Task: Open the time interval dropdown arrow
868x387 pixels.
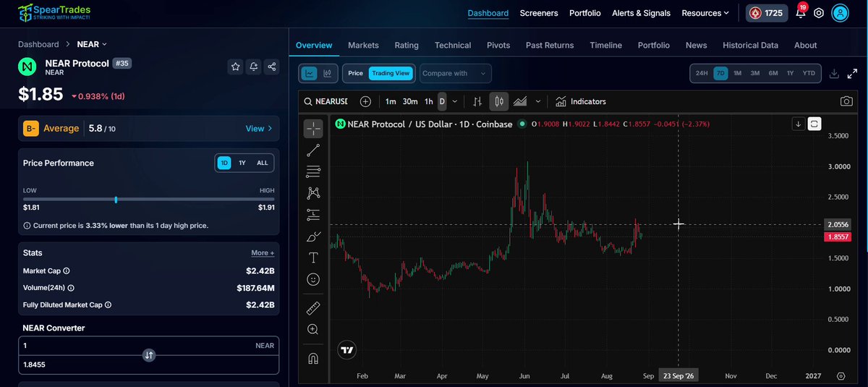Action: [x=456, y=101]
